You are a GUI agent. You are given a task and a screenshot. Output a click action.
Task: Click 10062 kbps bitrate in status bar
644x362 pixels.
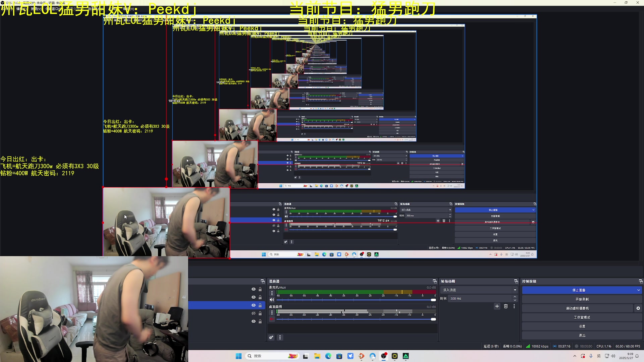[x=540, y=347]
